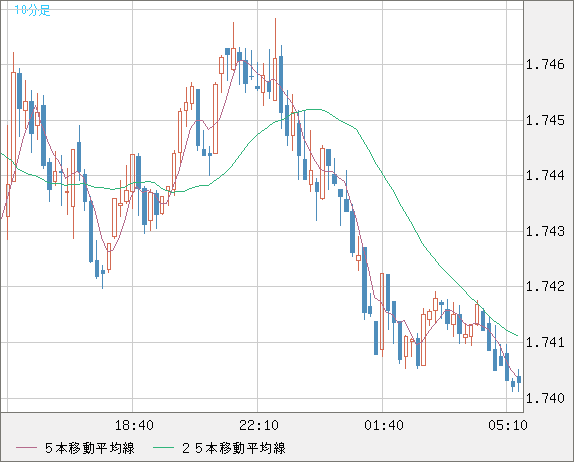Screen dimensions: 574x462
Task: Click the 25本移動平均線 legend label
Action: (x=234, y=448)
